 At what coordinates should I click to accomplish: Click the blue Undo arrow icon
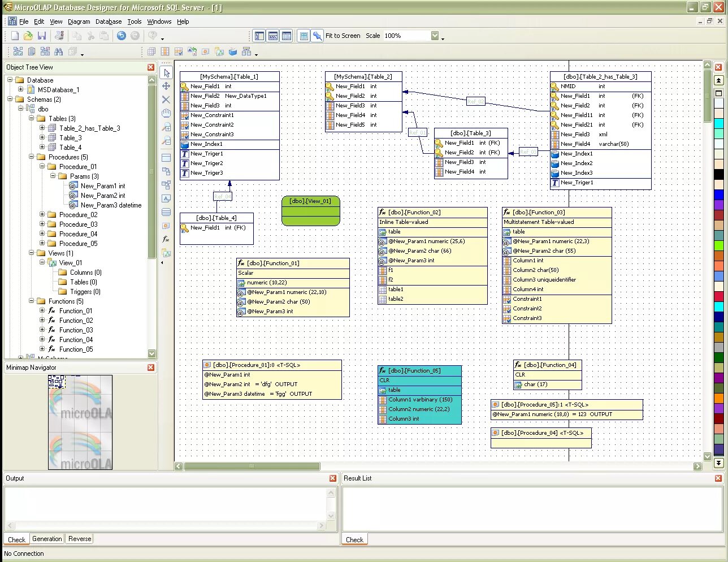click(x=121, y=36)
